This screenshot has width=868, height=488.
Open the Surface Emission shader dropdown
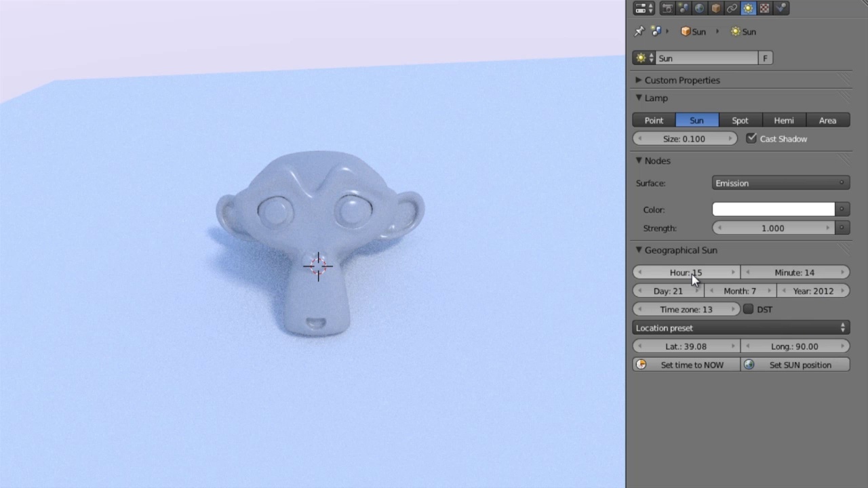(x=781, y=183)
